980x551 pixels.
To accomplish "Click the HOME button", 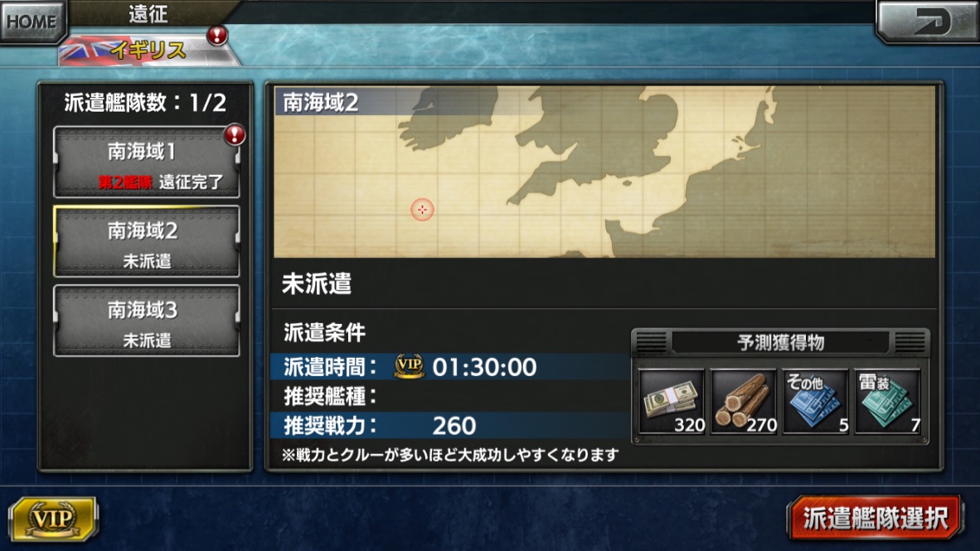I will [x=32, y=22].
